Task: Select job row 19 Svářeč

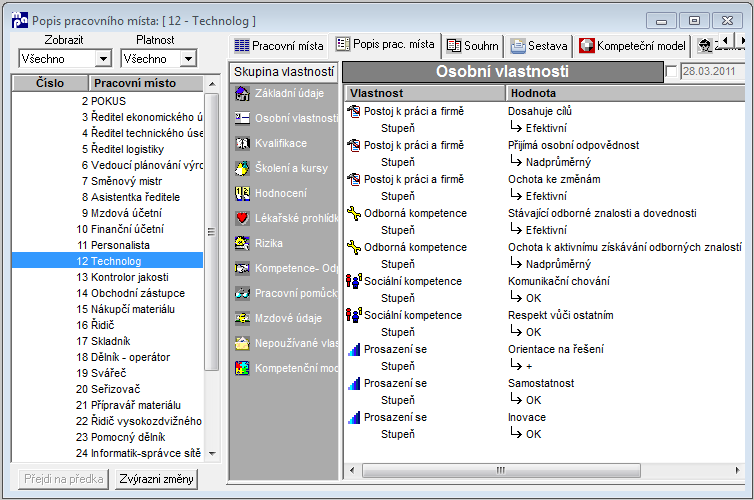Action: pos(107,373)
